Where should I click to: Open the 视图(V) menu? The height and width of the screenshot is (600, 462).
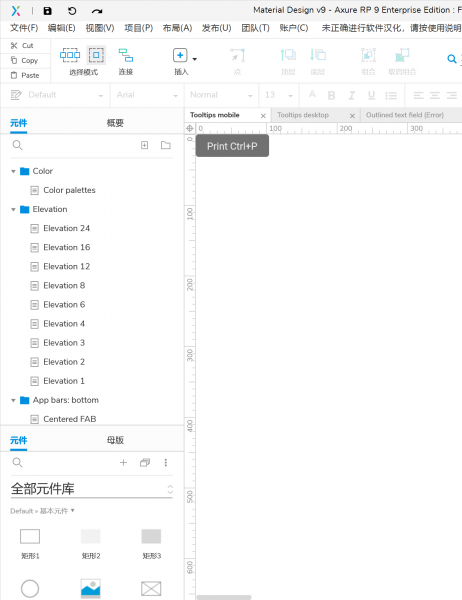100,28
